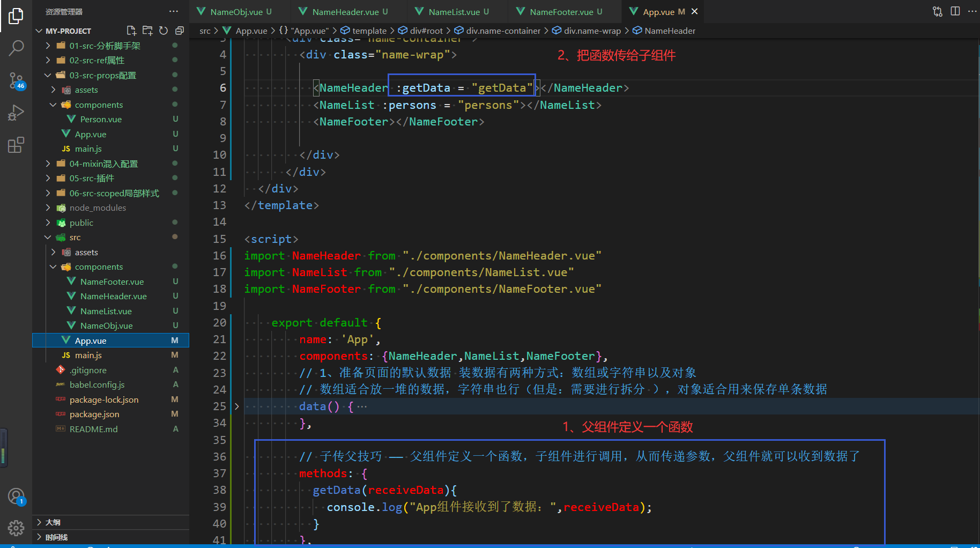Click the div.name-wrap breadcrumb
The width and height of the screenshot is (980, 548).
pyautogui.click(x=586, y=31)
